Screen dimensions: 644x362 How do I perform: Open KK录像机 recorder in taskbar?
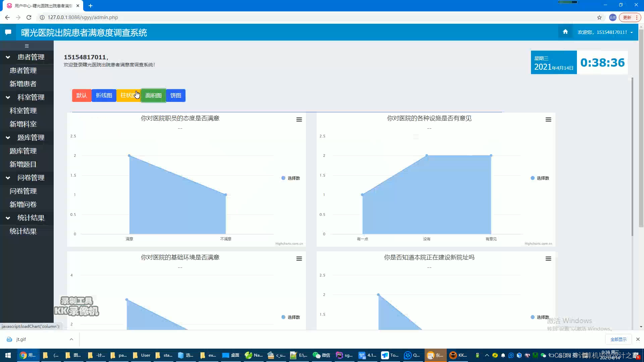[458, 355]
